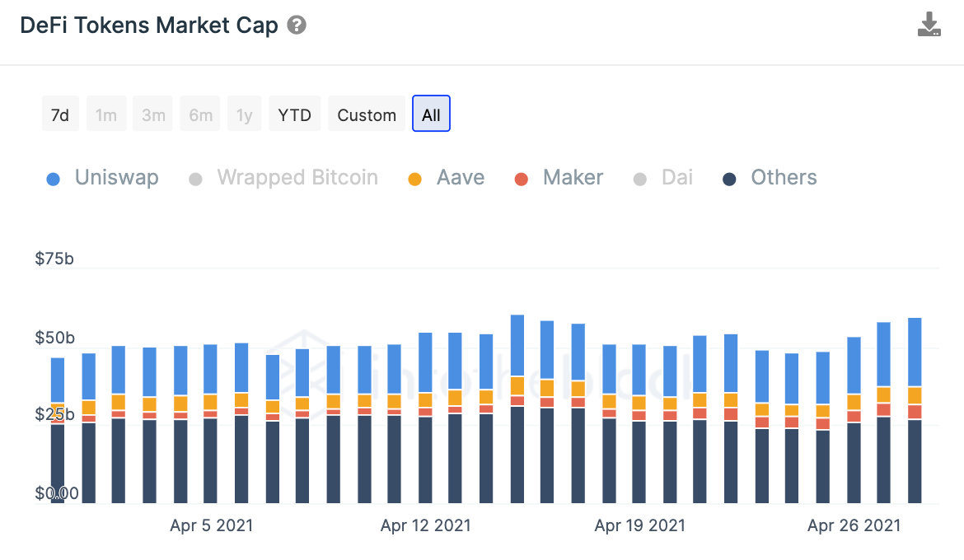964x560 pixels.
Task: Click the Apr 5 2021 axis label
Action: pyautogui.click(x=212, y=525)
